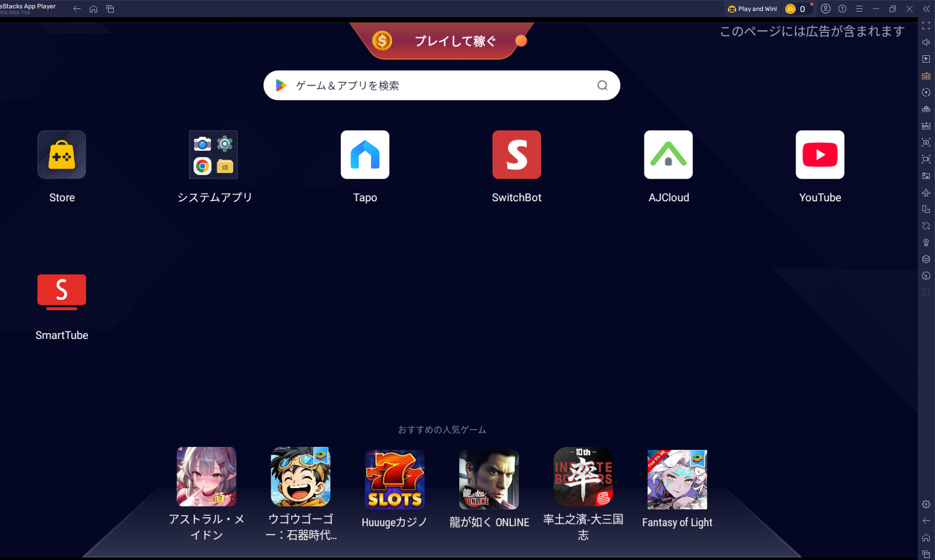Launch the YouTube app
935x560 pixels.
(820, 155)
